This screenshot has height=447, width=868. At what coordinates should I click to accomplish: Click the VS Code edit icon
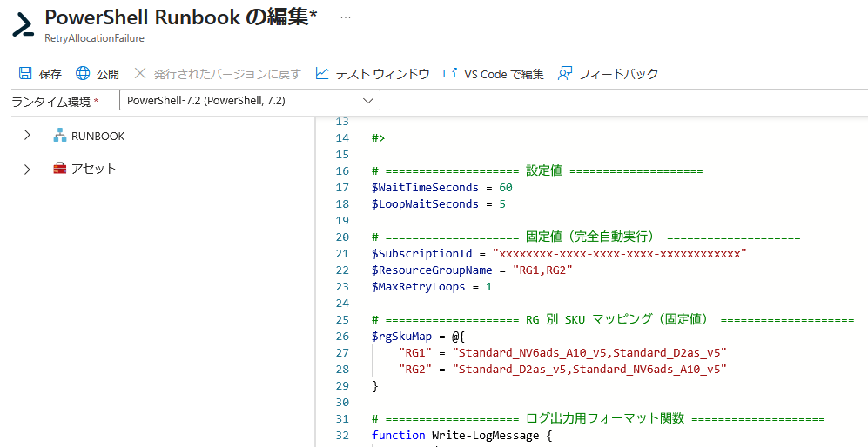[x=450, y=74]
